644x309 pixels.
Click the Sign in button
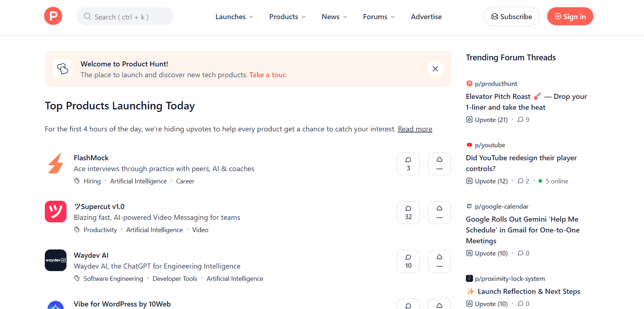pyautogui.click(x=570, y=17)
